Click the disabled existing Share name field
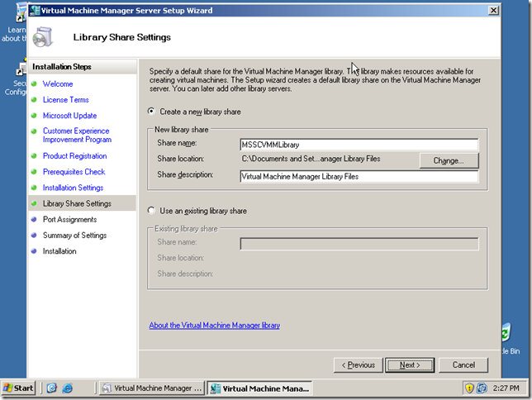Image resolution: width=532 pixels, height=400 pixels. click(359, 244)
